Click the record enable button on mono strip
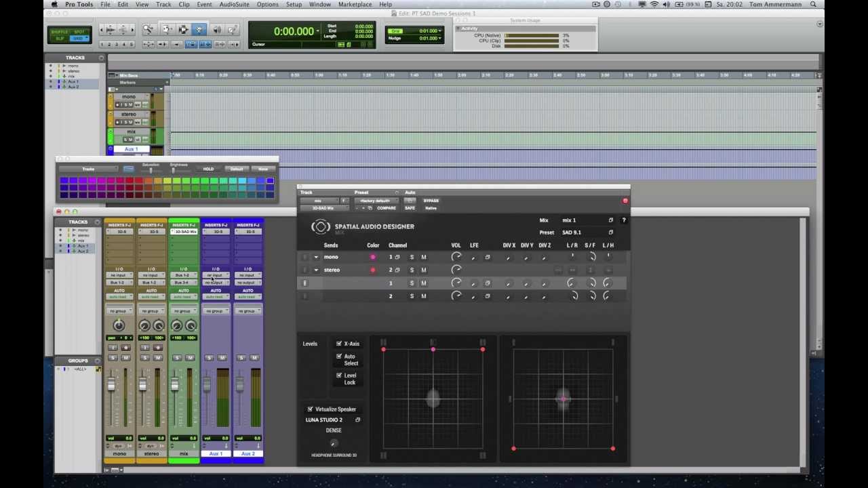Viewport: 868px width, 488px height. (125, 348)
